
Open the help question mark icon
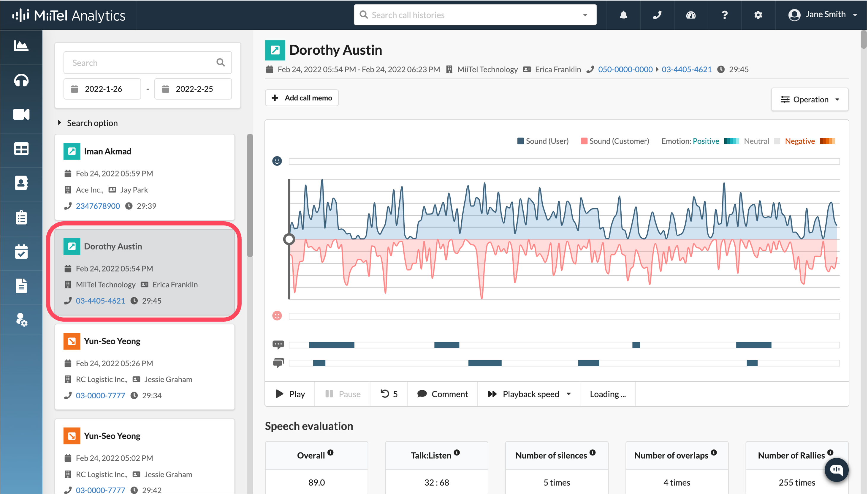pyautogui.click(x=724, y=15)
